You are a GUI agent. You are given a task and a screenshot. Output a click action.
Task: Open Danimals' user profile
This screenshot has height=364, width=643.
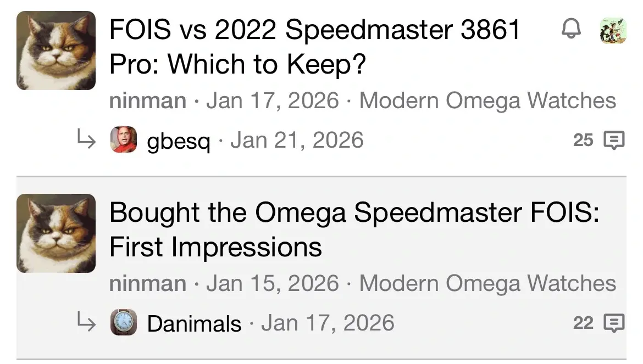coord(194,323)
